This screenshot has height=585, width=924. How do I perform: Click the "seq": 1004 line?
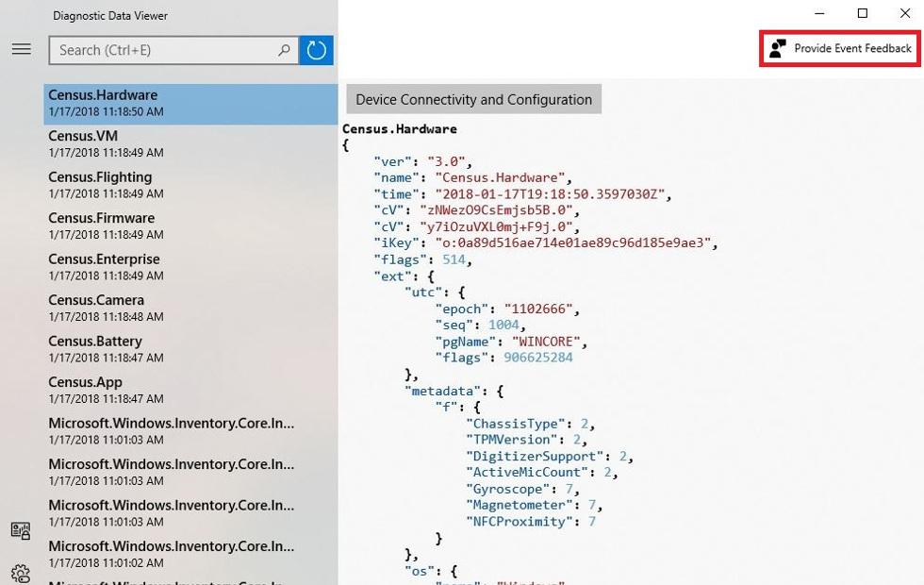tap(480, 325)
